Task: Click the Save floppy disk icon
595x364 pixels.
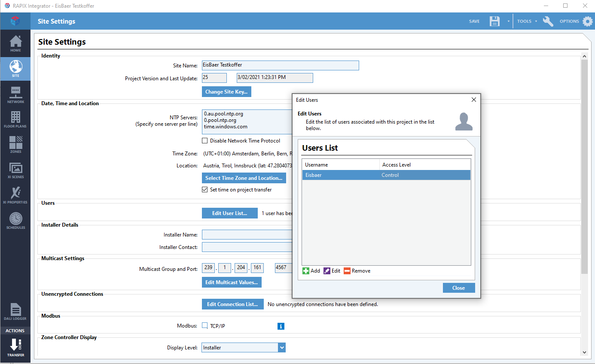Action: [x=494, y=21]
